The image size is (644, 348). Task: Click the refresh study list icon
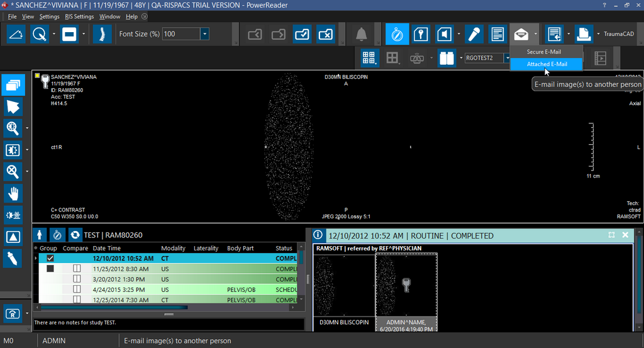[75, 235]
